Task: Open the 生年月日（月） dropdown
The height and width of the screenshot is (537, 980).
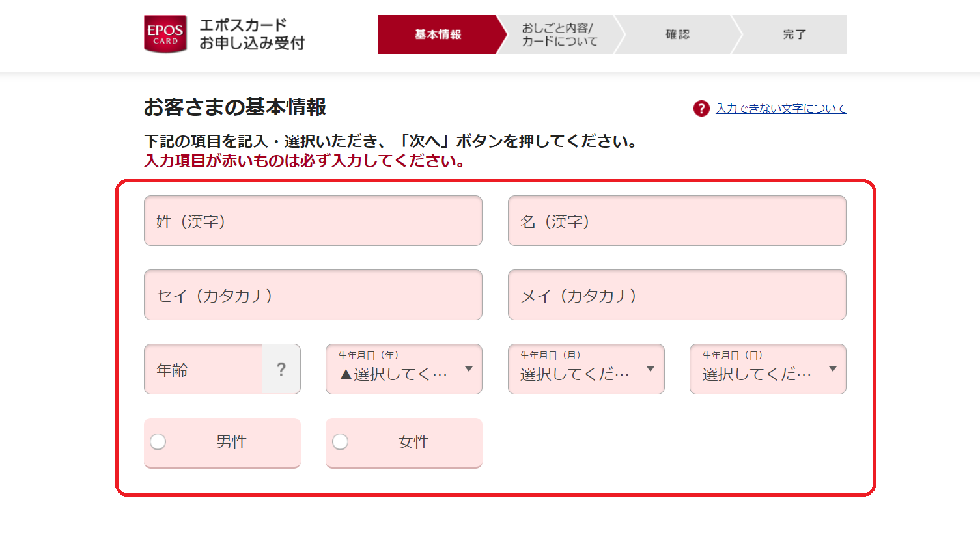Action: click(586, 369)
